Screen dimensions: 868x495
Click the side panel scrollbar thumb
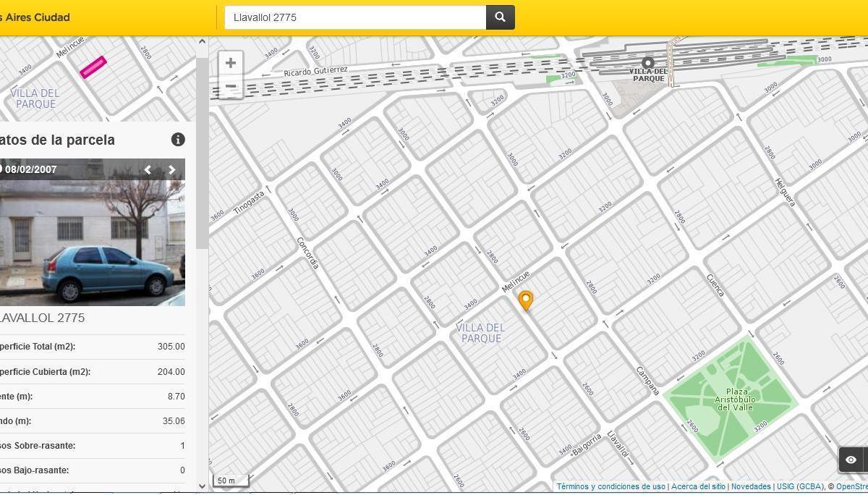202,153
